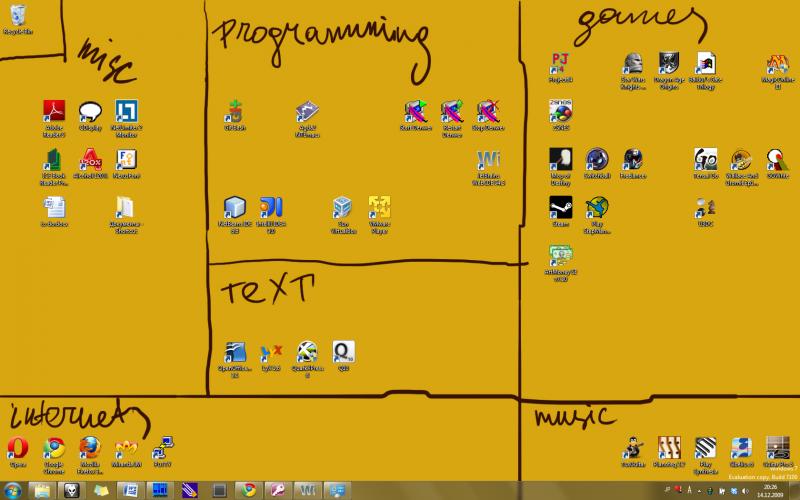
Task: Launch the OpenOffice.org shortcut
Action: [x=235, y=353]
